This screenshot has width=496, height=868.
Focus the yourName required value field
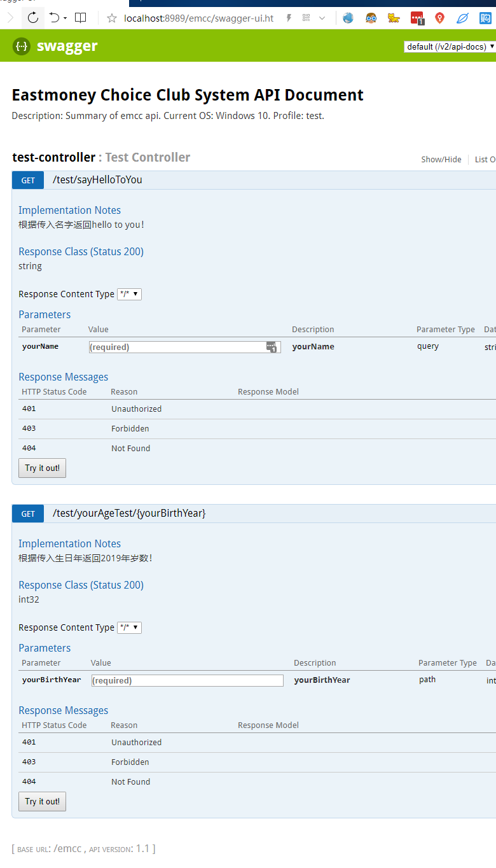[184, 347]
